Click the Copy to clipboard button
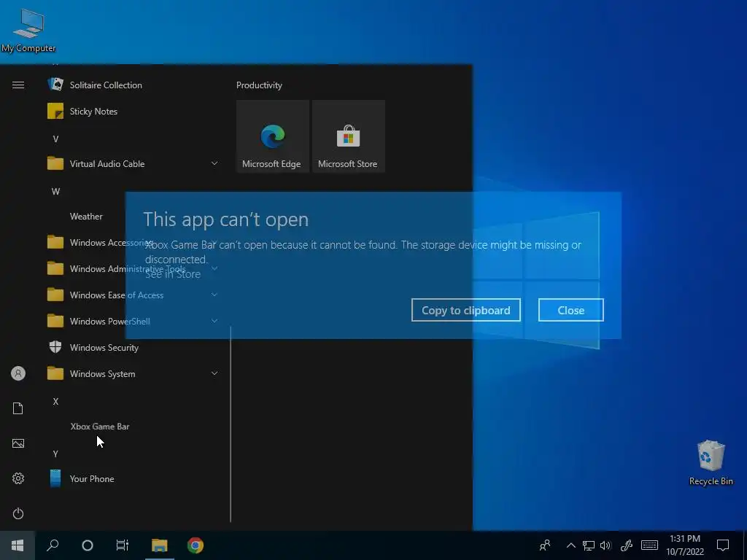747x560 pixels. click(466, 310)
